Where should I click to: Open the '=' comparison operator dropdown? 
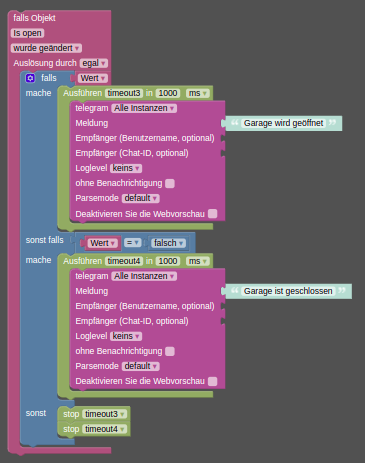click(x=133, y=243)
